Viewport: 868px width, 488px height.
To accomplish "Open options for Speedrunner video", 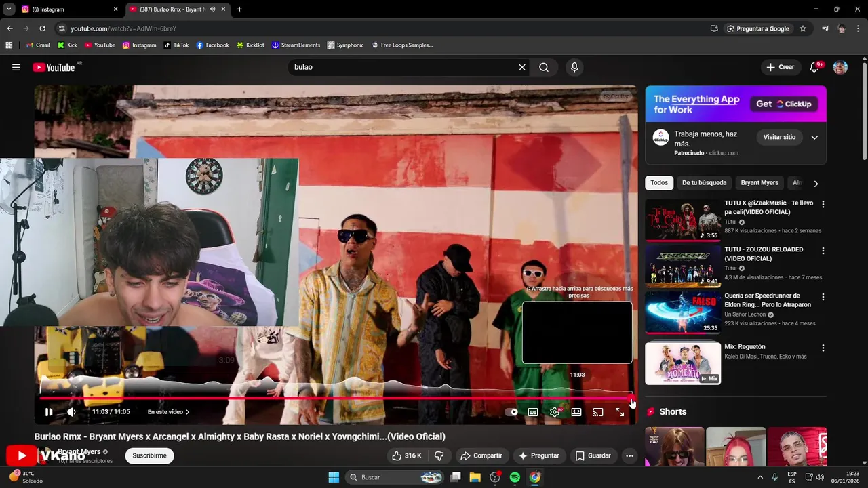I will coord(823,297).
